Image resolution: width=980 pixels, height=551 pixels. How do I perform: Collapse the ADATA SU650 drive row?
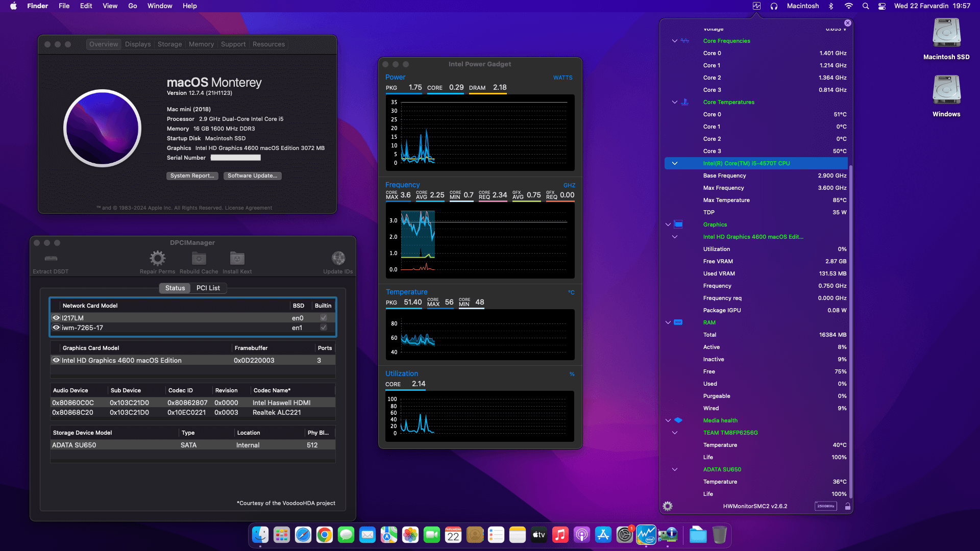pyautogui.click(x=675, y=469)
